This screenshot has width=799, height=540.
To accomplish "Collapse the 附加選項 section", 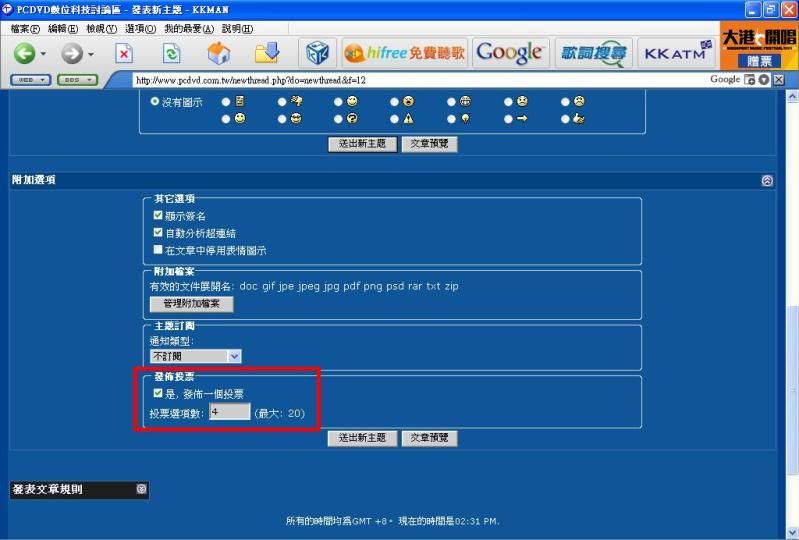I will click(767, 181).
